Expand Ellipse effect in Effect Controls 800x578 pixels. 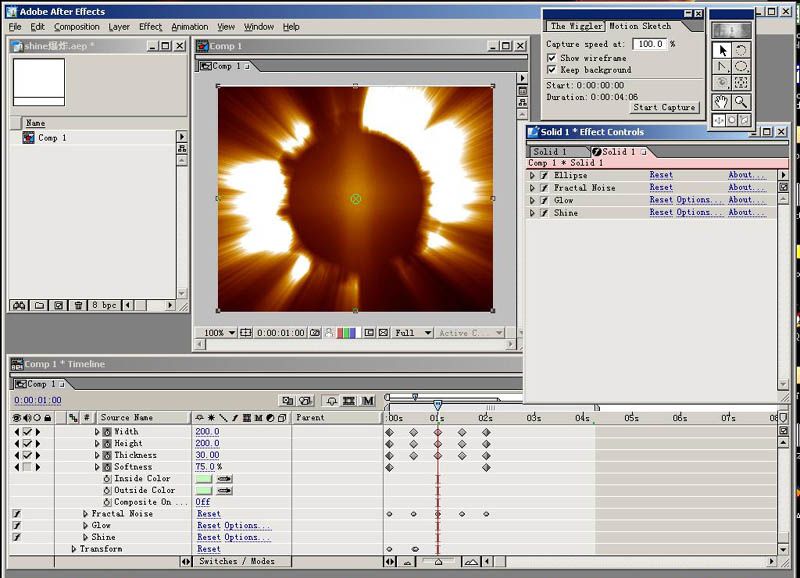coord(532,175)
